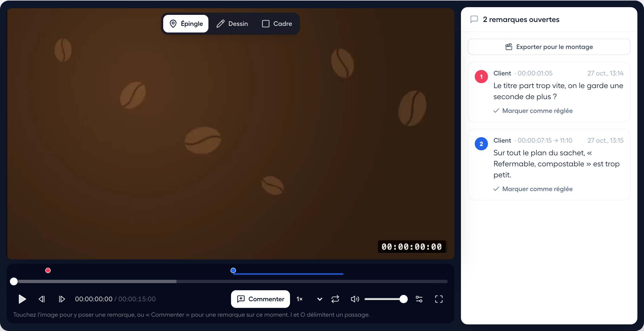Click timecode 00:00:07:15 → 11:10
644x331 pixels.
[x=545, y=140]
